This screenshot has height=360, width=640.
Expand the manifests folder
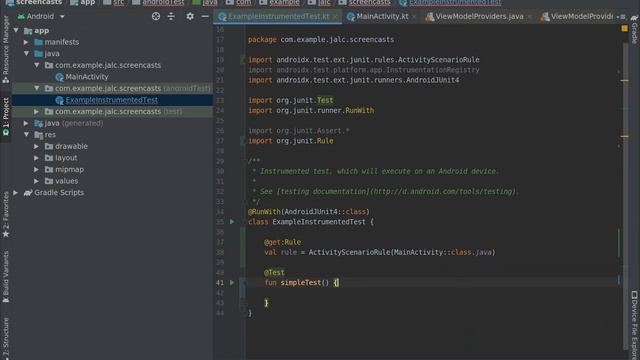click(26, 42)
